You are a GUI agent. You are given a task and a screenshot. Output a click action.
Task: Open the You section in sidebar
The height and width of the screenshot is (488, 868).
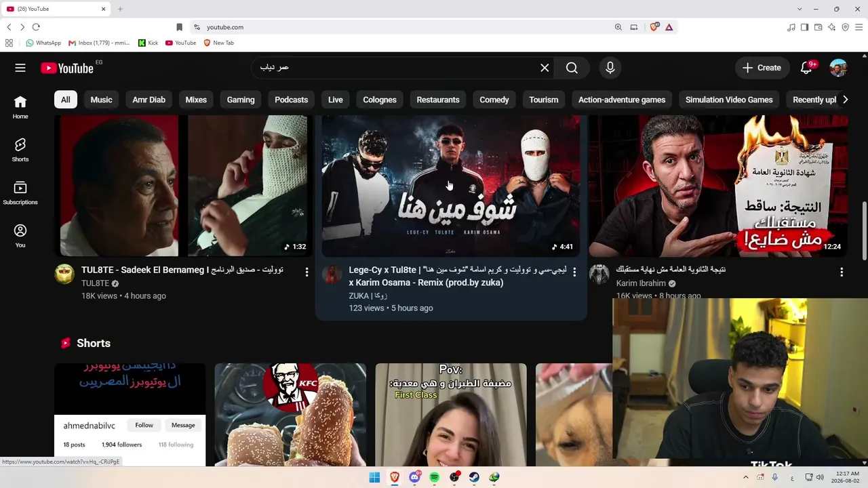(x=20, y=236)
